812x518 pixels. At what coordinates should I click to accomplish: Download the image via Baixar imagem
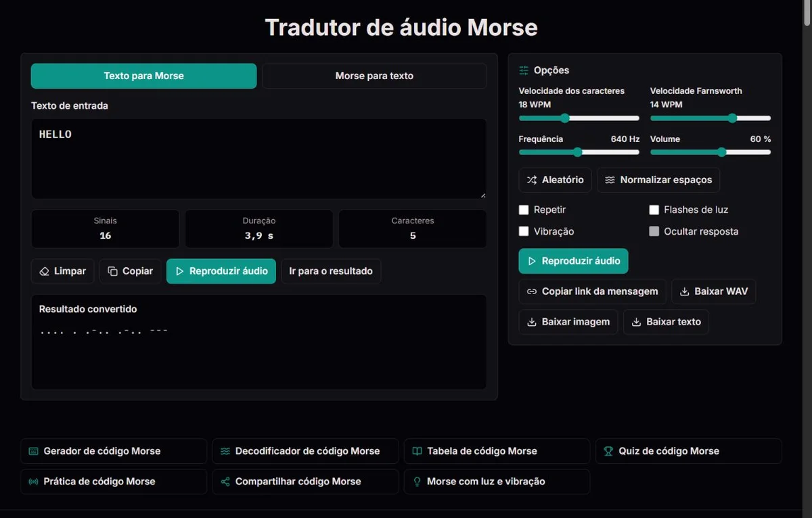pyautogui.click(x=568, y=322)
